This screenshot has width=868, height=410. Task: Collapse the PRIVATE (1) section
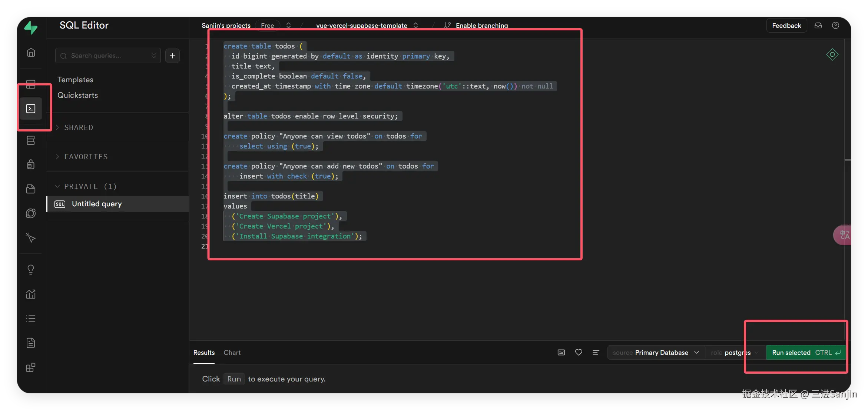[90, 186]
